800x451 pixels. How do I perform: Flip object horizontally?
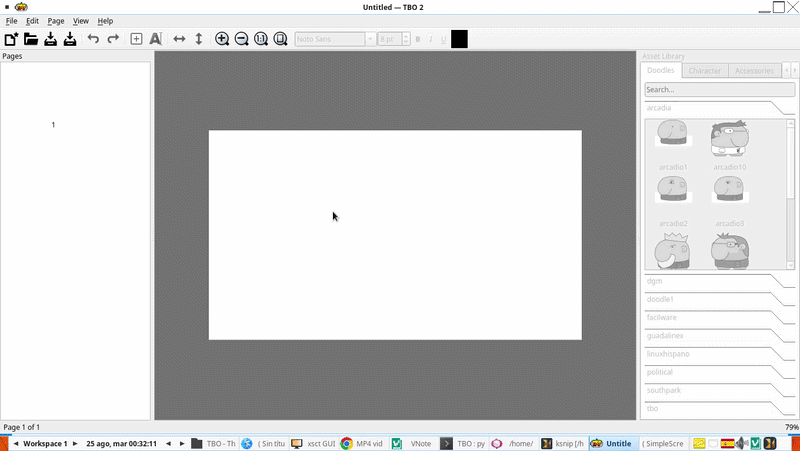(179, 39)
